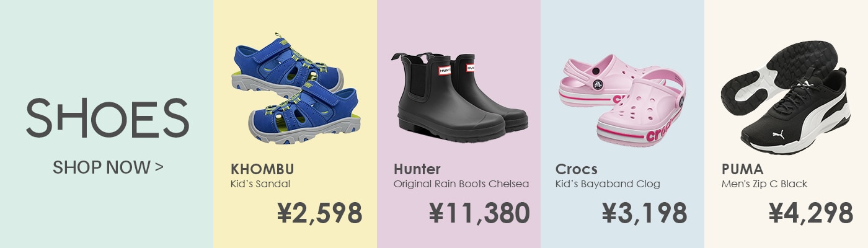This screenshot has height=248, width=868.
Task: Select Original Rain Boots Chelsea title
Action: click(x=461, y=184)
